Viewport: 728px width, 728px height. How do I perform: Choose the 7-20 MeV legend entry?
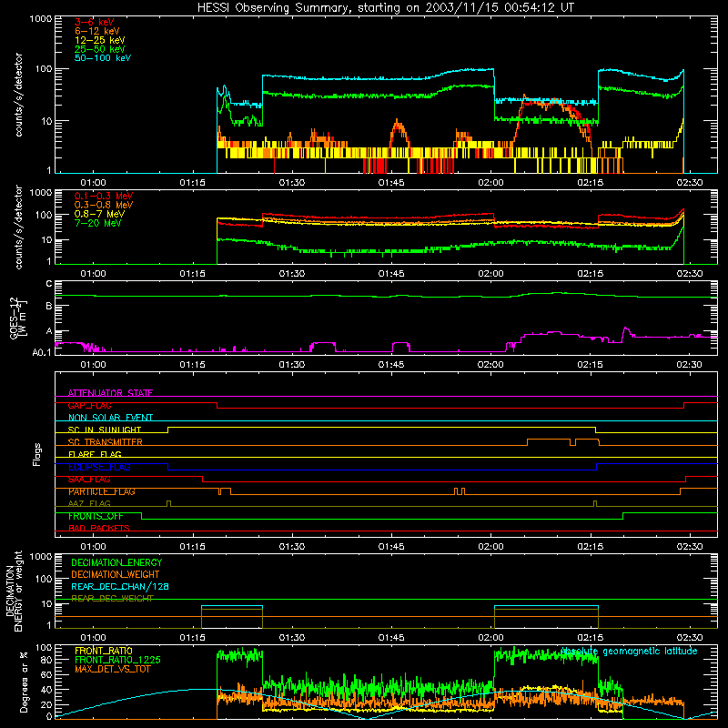pyautogui.click(x=97, y=223)
